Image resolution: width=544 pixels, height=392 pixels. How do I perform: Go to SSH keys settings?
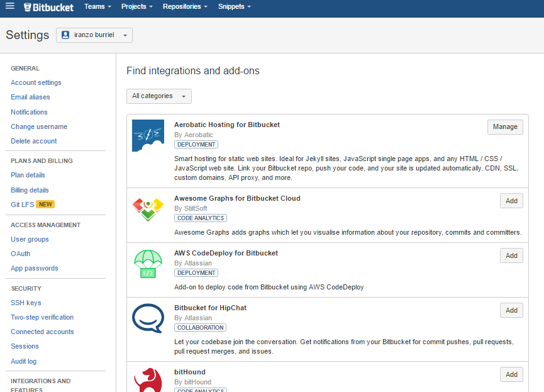[26, 303]
